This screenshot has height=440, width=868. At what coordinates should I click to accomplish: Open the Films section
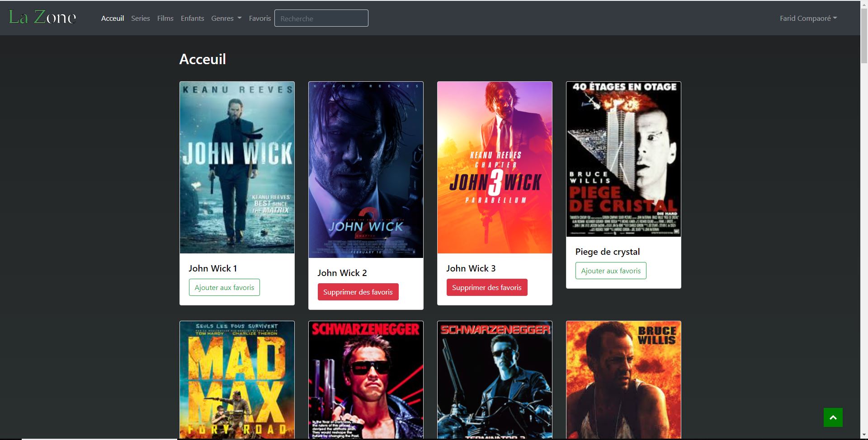point(165,19)
